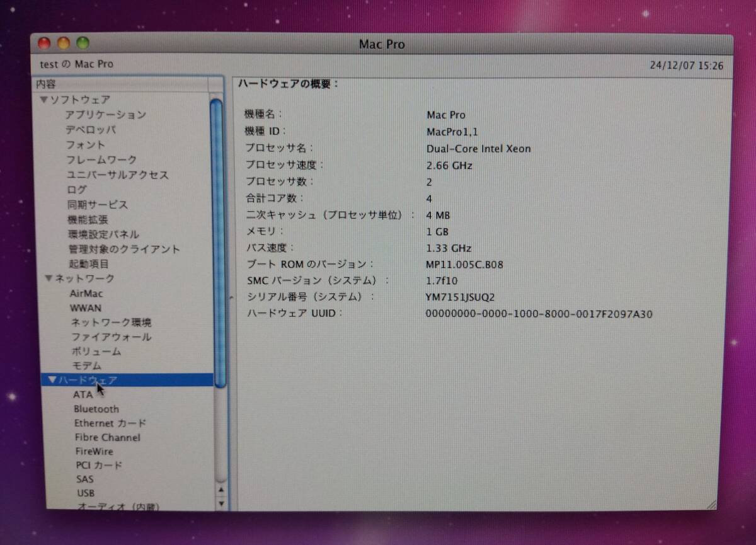The width and height of the screenshot is (756, 545).
Task: Select Ethernet カード under hardware
Action: coord(110,423)
